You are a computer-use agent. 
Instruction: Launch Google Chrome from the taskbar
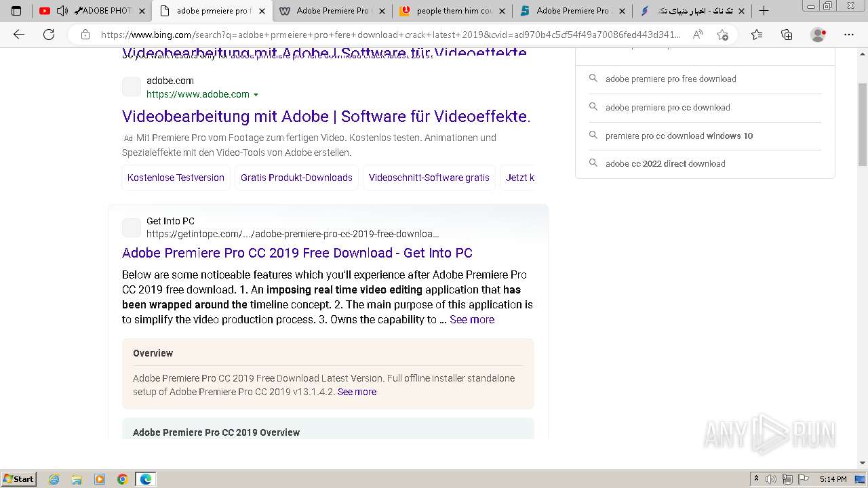coord(123,479)
